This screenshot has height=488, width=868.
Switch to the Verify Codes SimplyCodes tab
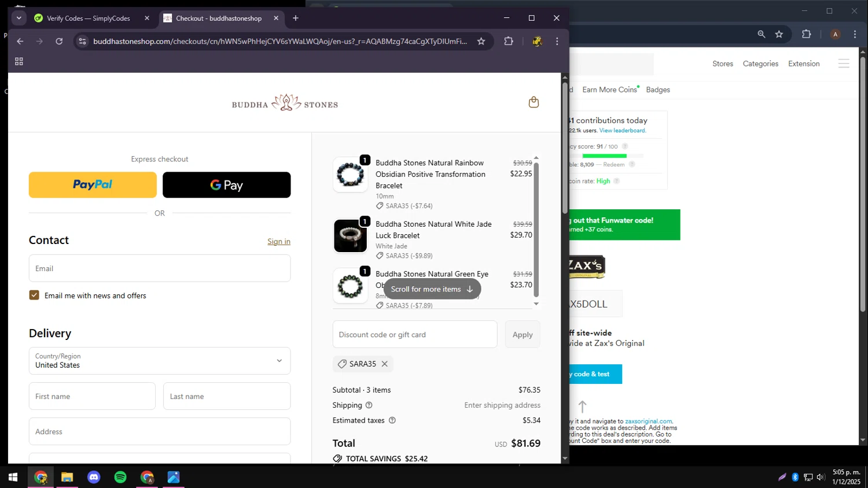pos(88,18)
